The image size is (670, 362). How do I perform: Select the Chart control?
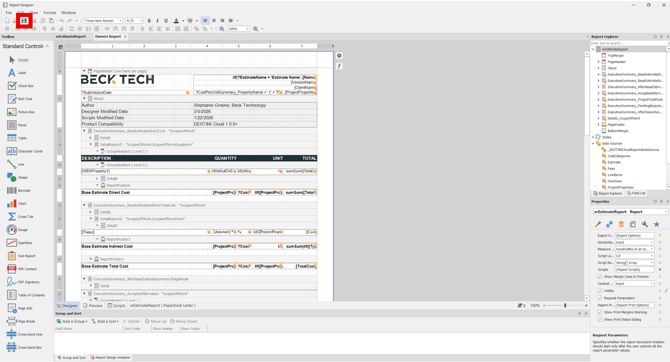[x=17, y=203]
